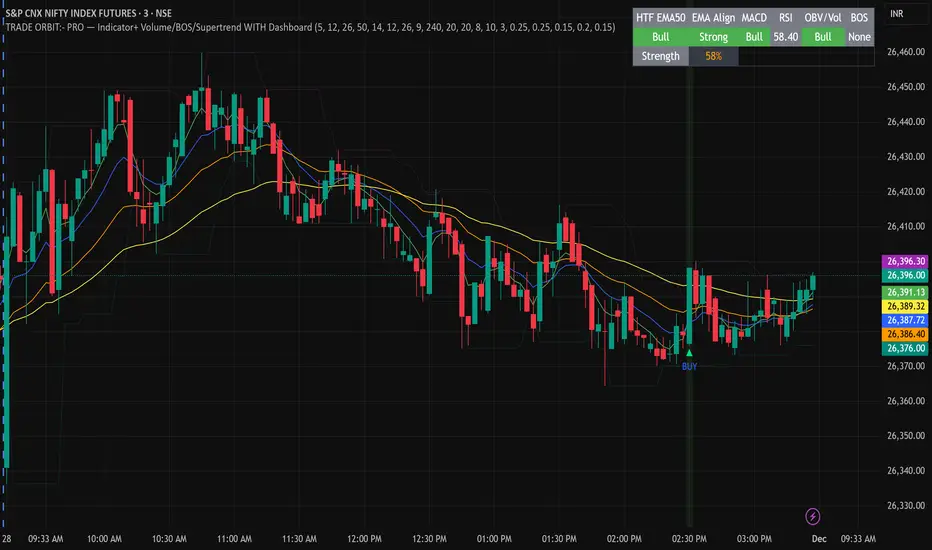The width and height of the screenshot is (932, 550).
Task: Click the purple lightning bolt icon
Action: click(813, 516)
